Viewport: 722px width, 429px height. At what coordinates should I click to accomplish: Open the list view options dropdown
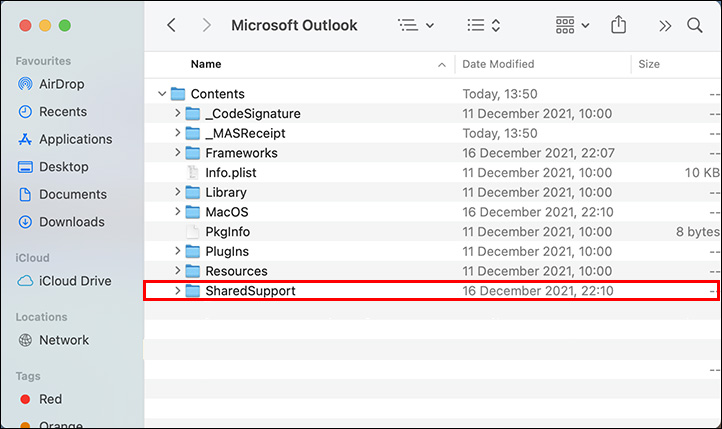tap(416, 25)
